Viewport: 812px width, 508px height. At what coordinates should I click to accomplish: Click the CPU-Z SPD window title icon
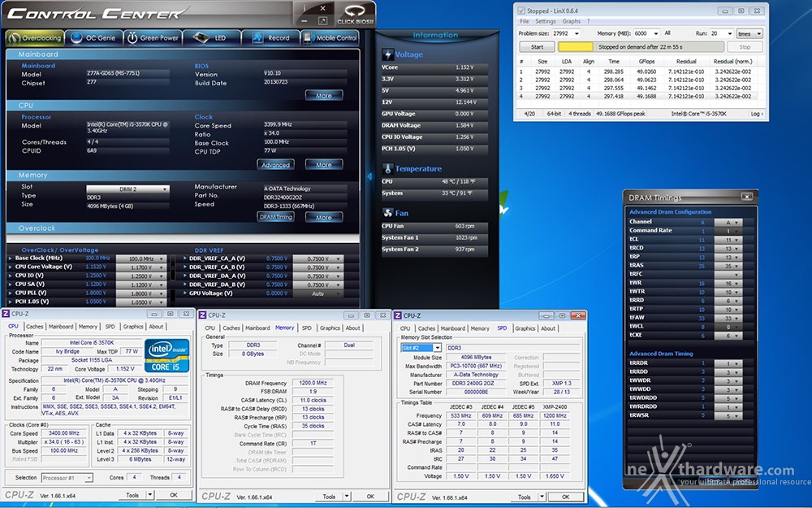398,315
